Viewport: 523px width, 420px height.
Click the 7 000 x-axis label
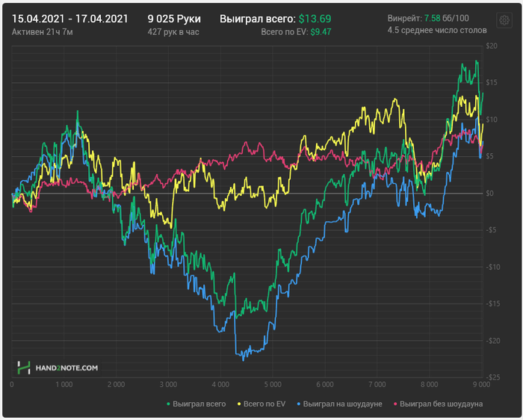click(x=377, y=384)
